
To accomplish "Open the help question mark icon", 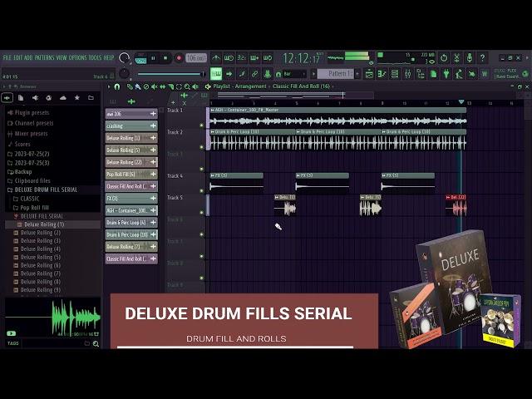I will [x=482, y=58].
